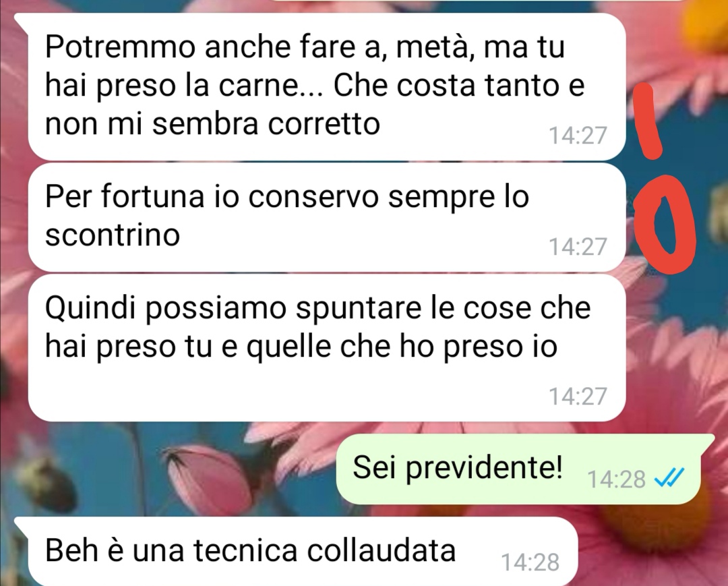The width and height of the screenshot is (728, 586).
Task: Tap the 14:27 timestamp on first message
Action: (578, 136)
